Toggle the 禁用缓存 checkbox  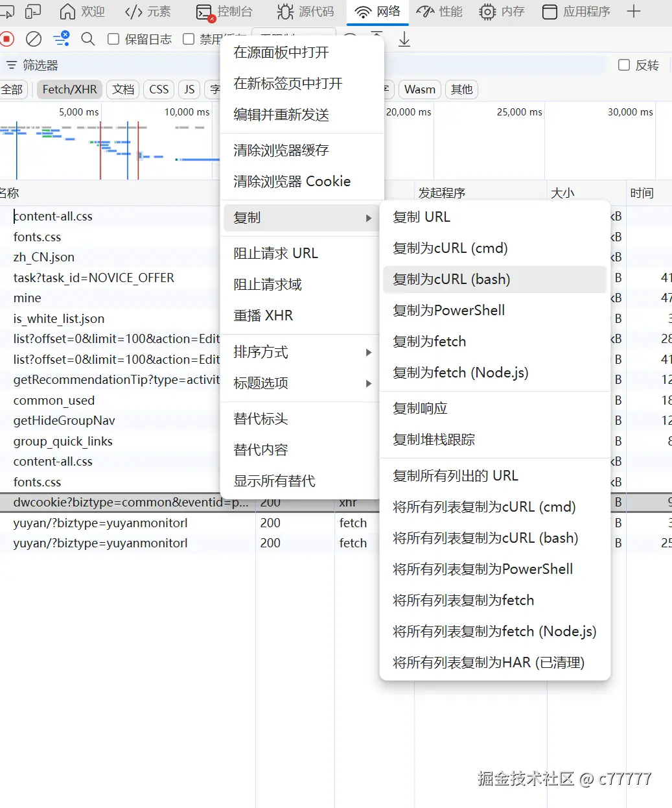pyautogui.click(x=189, y=39)
